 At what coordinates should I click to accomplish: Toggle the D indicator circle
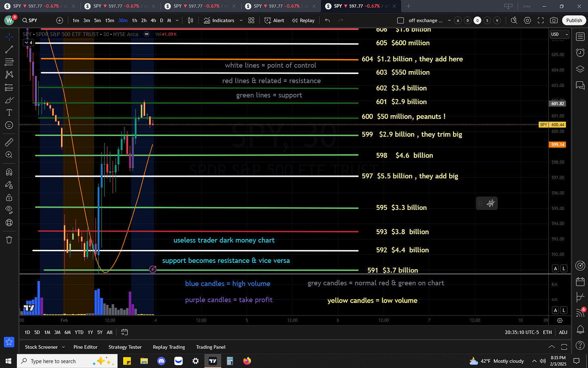(x=468, y=20)
